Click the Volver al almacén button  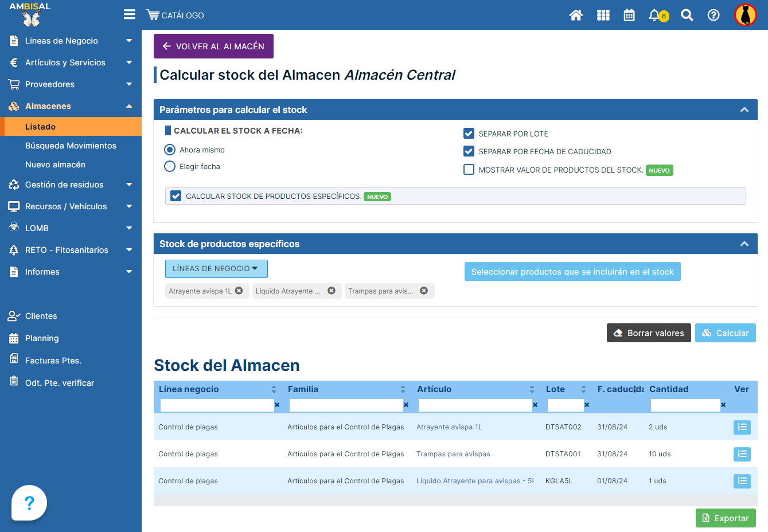coord(213,46)
